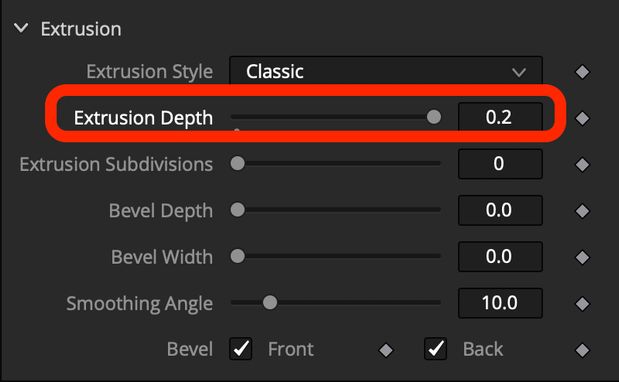Click keyframe diamond next to Bevel Front

[x=386, y=350]
